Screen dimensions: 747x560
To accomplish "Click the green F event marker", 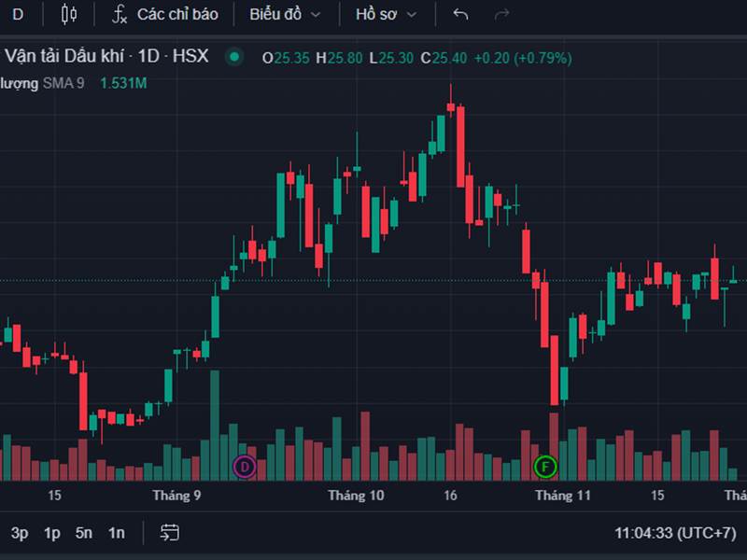I will tap(544, 466).
